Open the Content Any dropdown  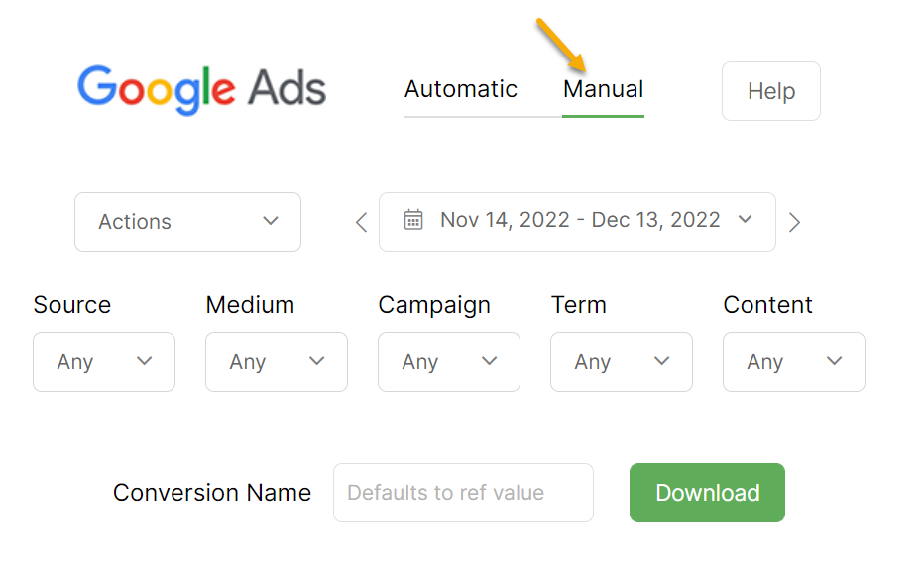coord(794,362)
